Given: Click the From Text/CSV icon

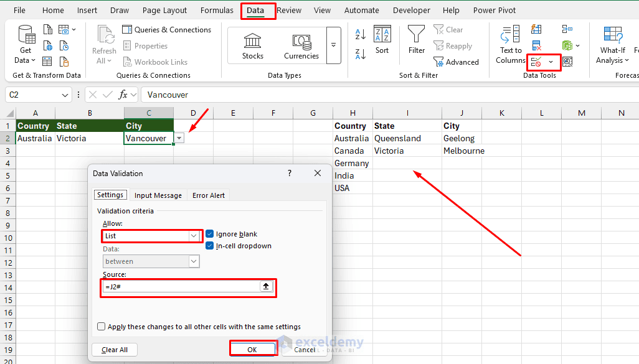Looking at the screenshot, I should pyautogui.click(x=48, y=30).
